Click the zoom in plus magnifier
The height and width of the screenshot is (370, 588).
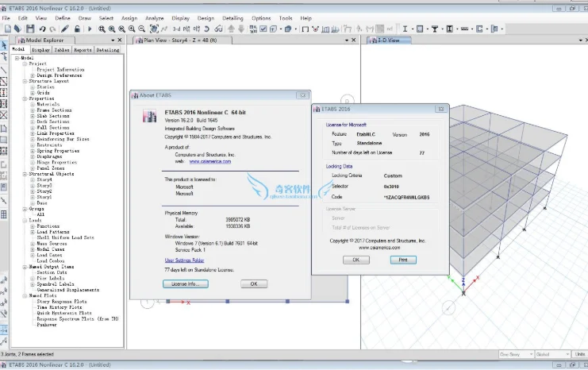132,29
